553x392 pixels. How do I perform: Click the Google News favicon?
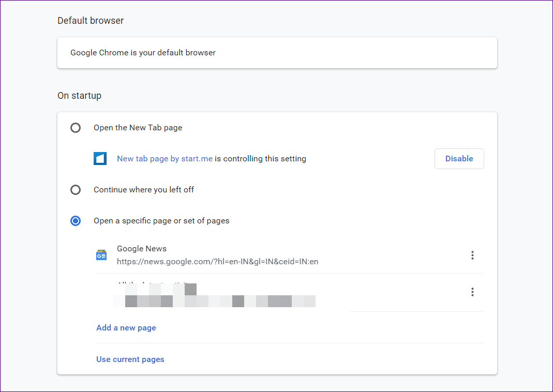tap(101, 255)
